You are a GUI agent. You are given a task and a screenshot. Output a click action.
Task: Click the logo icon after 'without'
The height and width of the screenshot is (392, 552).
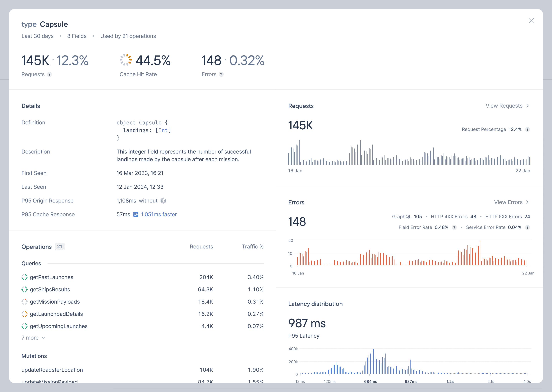click(x=163, y=201)
